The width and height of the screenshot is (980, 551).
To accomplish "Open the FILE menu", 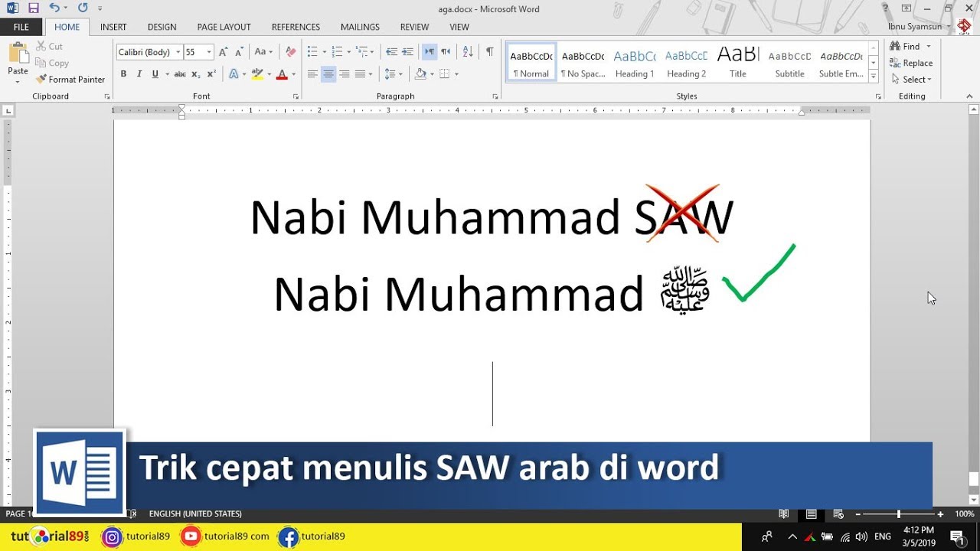I will [21, 27].
